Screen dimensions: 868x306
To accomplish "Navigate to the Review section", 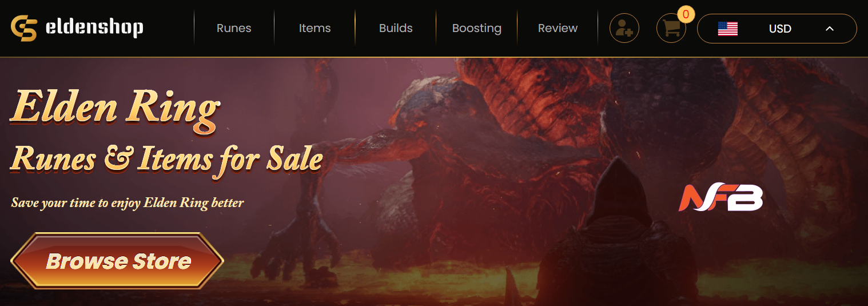I will (558, 28).
